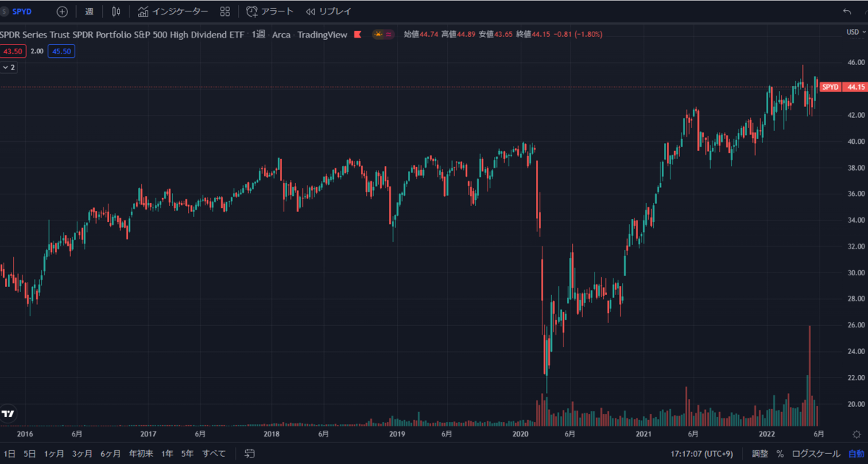The image size is (868, 464).
Task: Select the 5年 date range
Action: [x=187, y=454]
